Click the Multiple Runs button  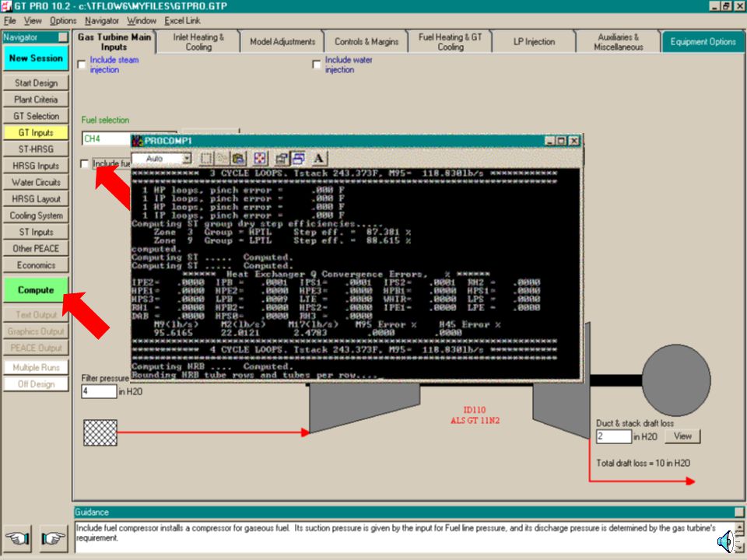[x=36, y=368]
